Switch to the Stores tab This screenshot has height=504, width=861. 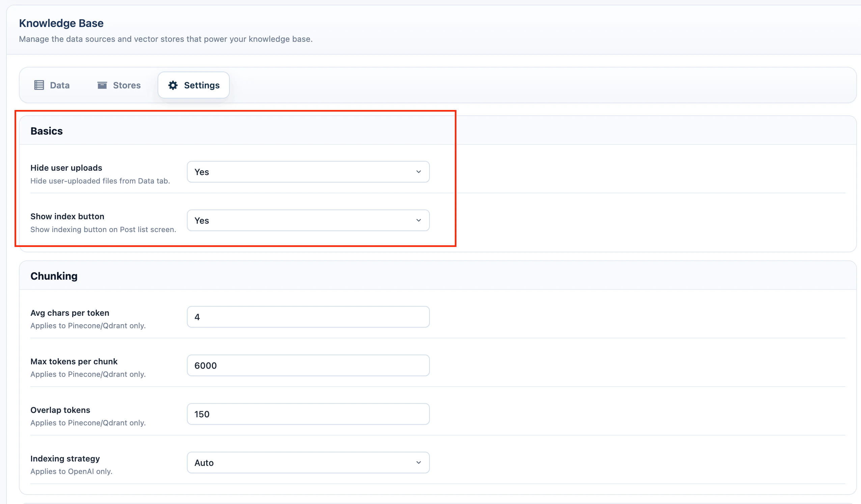[x=119, y=85]
